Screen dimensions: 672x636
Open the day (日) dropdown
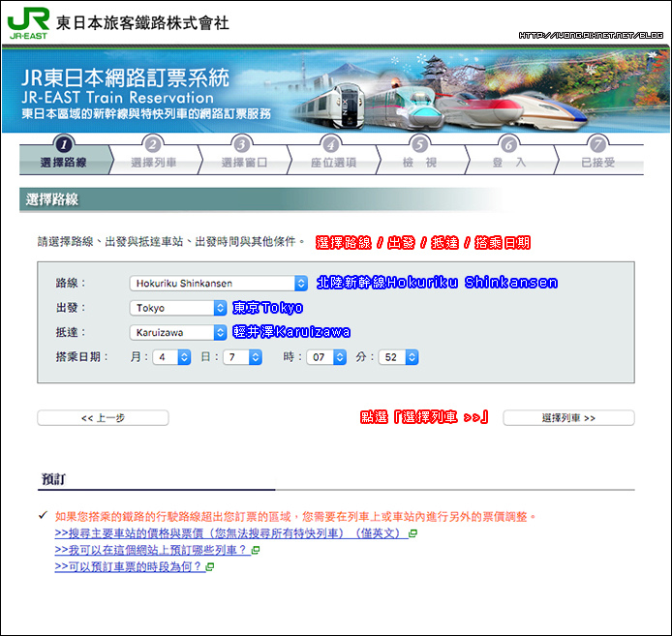click(242, 357)
